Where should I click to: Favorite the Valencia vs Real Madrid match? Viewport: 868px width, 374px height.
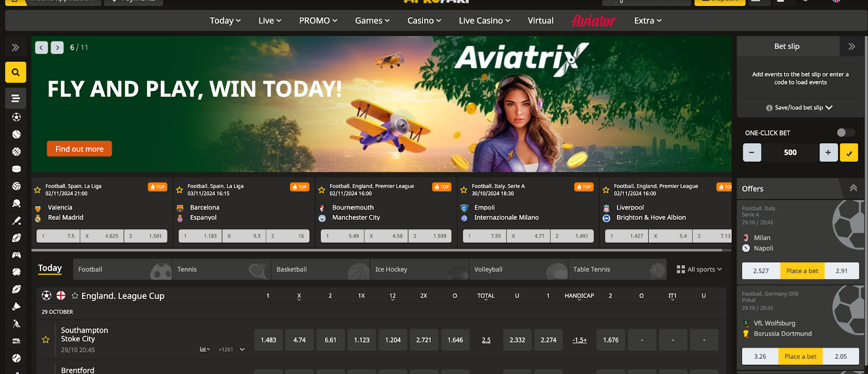tap(37, 190)
